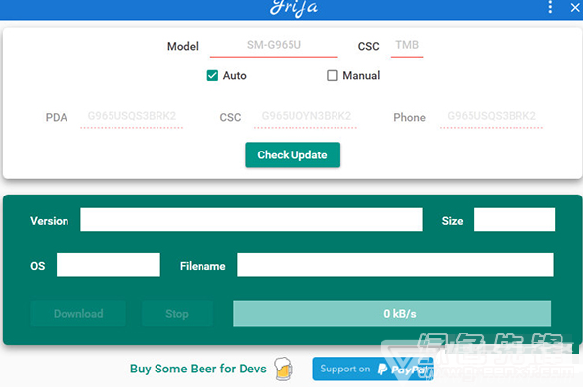Click the Check Update button
583x392 pixels.
[x=292, y=154]
